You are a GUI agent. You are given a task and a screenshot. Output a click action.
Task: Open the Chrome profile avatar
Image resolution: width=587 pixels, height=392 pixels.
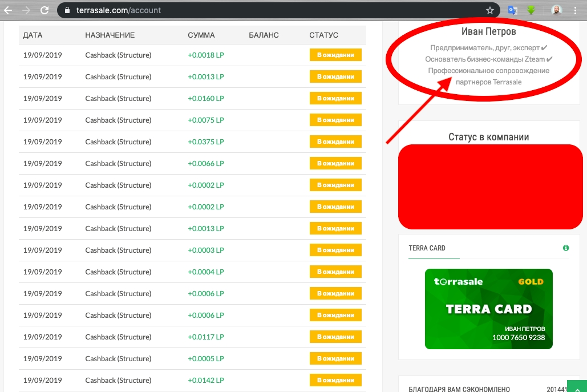tap(557, 10)
